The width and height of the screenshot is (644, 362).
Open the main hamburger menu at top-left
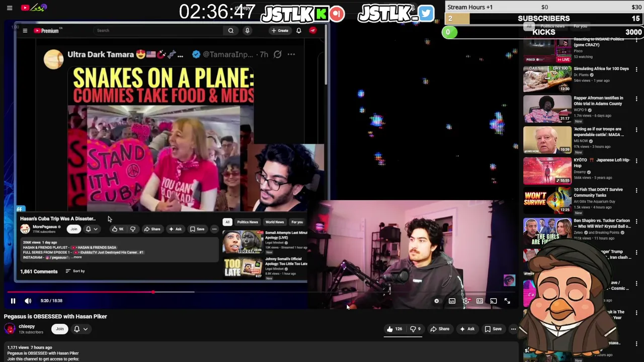pos(10,8)
